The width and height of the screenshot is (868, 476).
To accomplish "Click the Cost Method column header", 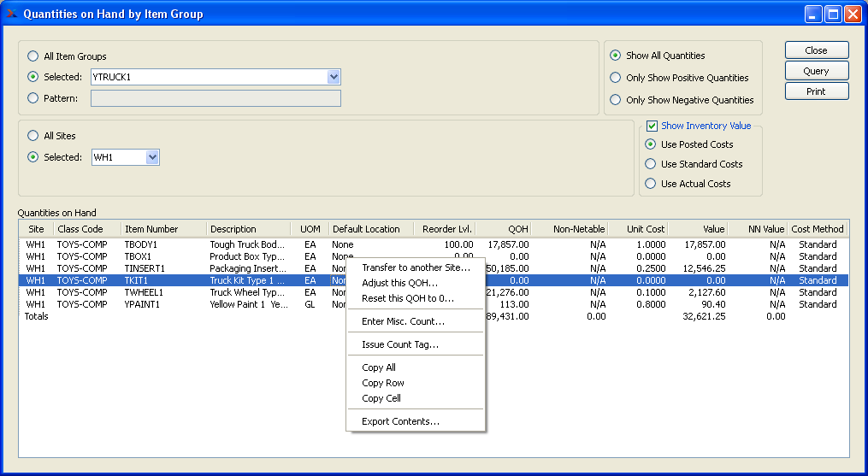I will [x=818, y=229].
